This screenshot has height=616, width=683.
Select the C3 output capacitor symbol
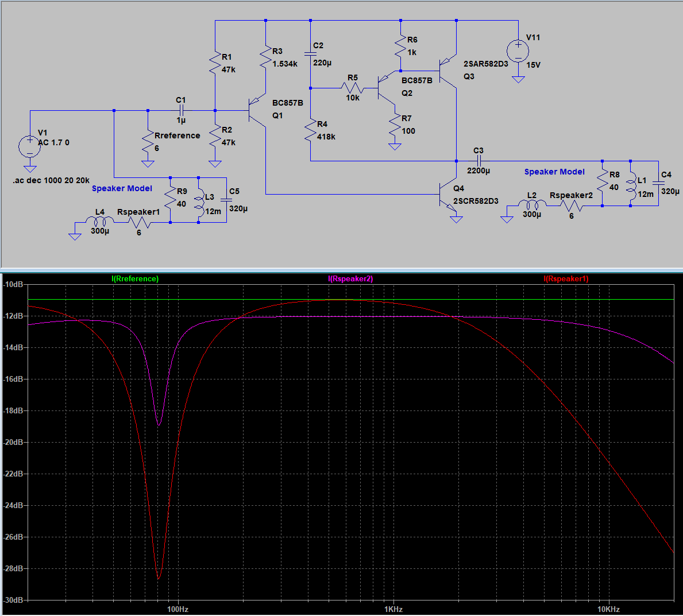[x=479, y=161]
